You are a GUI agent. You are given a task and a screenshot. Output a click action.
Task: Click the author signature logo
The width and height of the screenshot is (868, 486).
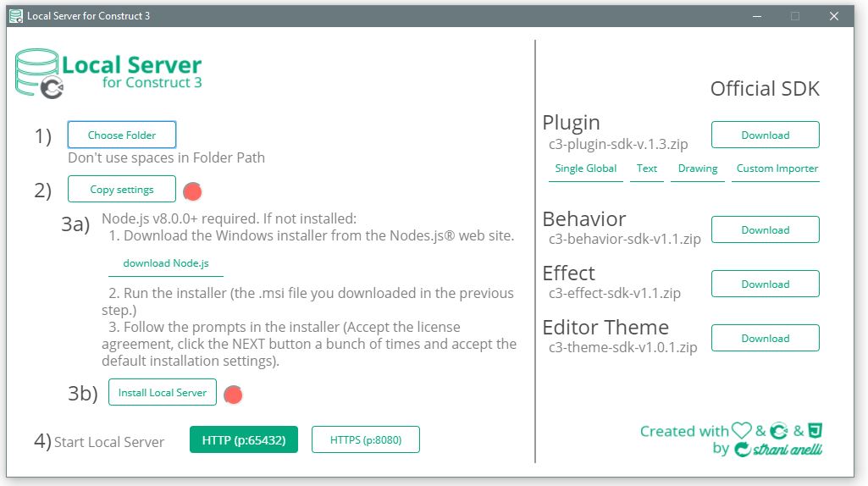pyautogui.click(x=778, y=449)
